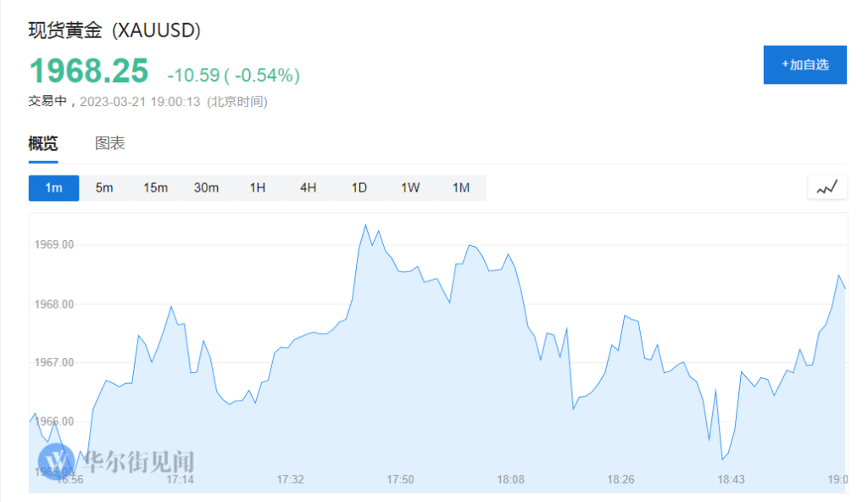The height and width of the screenshot is (502, 868).
Task: Click the -10.59 (-0.54%) change value
Action: pos(233,75)
